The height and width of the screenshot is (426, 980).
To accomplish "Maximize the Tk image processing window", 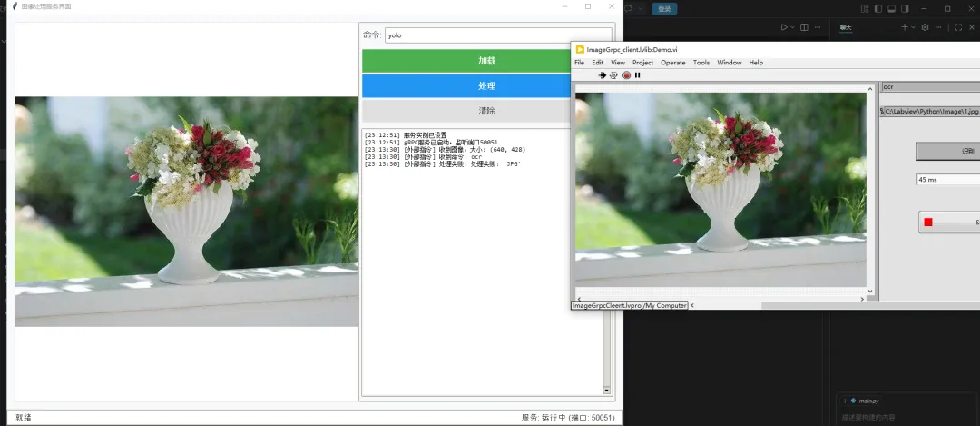I will click(x=588, y=6).
